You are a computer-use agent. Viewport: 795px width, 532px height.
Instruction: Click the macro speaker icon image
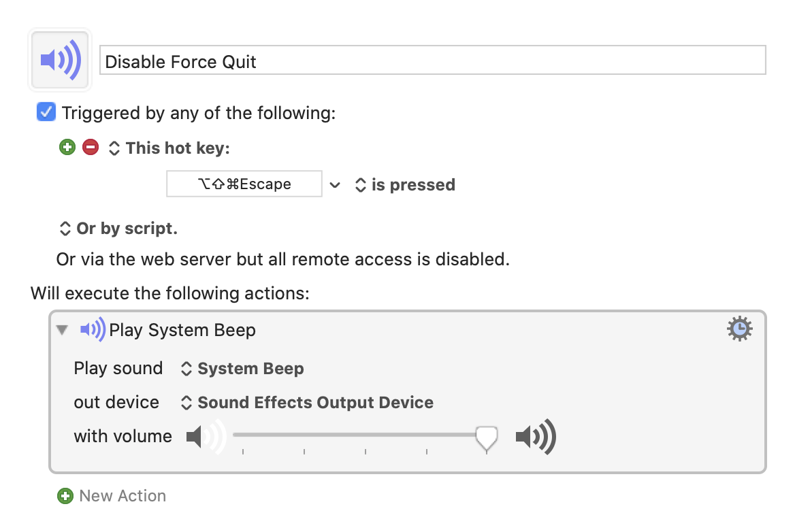coord(60,60)
